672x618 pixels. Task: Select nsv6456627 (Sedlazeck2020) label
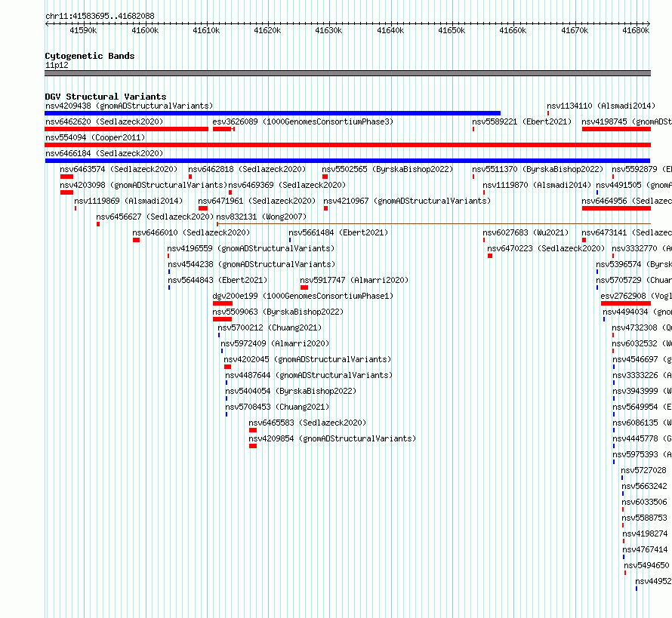pos(155,217)
